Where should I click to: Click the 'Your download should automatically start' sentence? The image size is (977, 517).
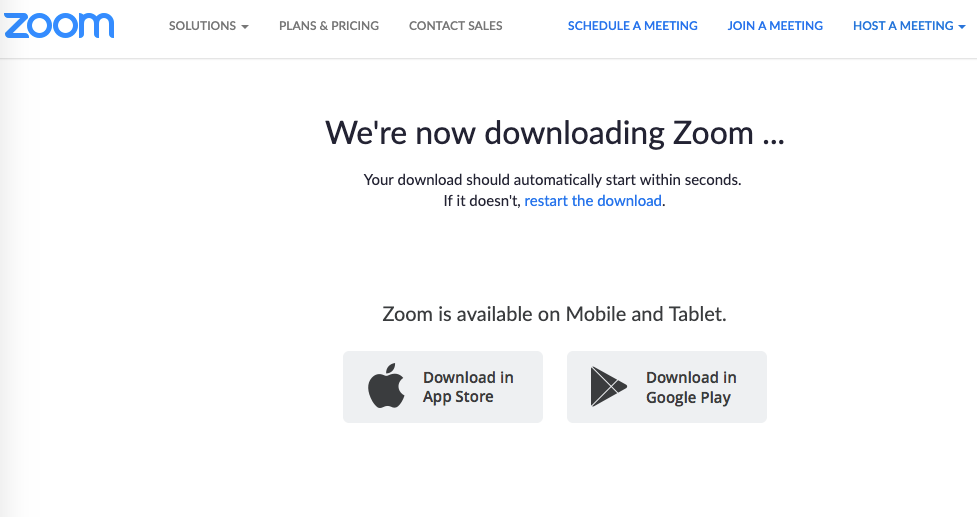pyautogui.click(x=553, y=180)
